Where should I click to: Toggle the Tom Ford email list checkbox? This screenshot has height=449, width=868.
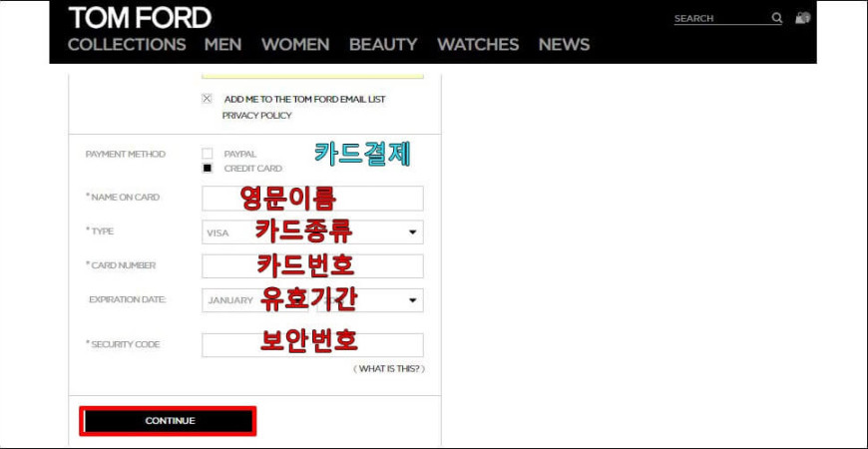coord(208,99)
